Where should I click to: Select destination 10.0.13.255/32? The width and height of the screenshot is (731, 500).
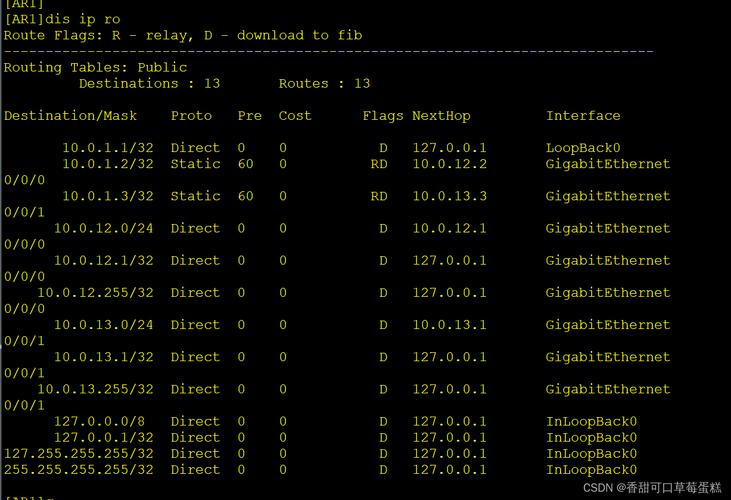[x=95, y=389]
